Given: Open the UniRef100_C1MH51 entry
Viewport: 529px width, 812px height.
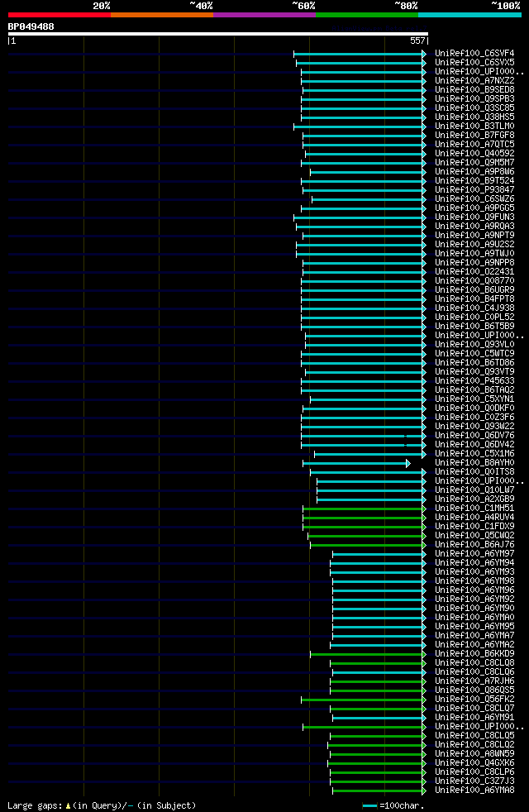Looking at the screenshot, I should pyautogui.click(x=474, y=509).
